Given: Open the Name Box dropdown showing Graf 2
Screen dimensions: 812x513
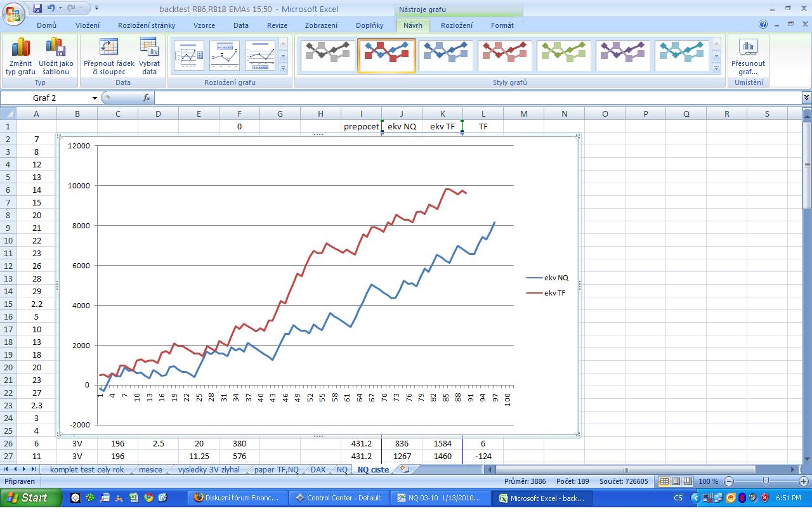Looking at the screenshot, I should [x=95, y=98].
